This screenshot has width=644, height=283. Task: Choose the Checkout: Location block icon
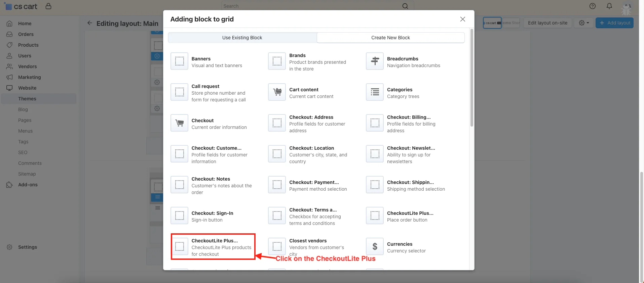[x=277, y=154]
